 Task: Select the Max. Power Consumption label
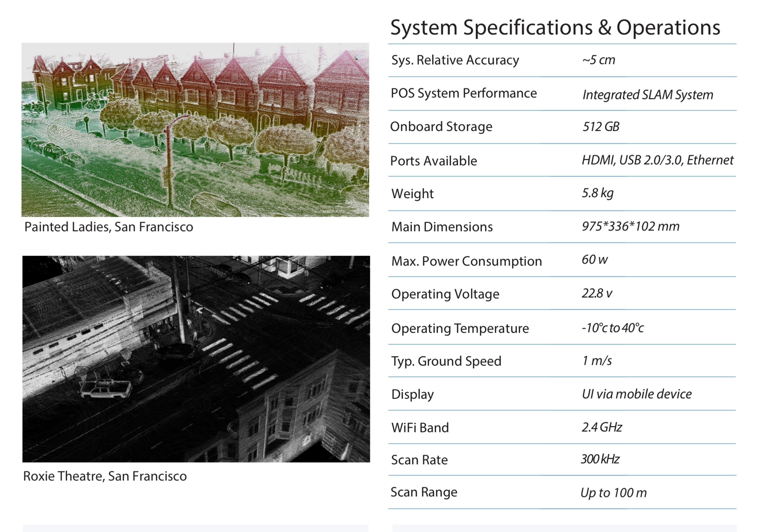[466, 261]
